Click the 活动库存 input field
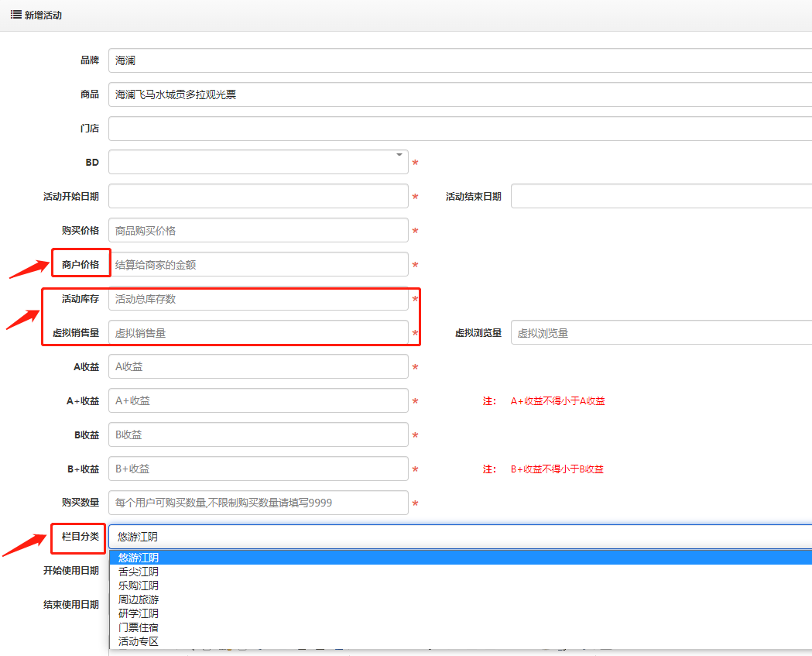The height and width of the screenshot is (656, 812). coord(258,299)
